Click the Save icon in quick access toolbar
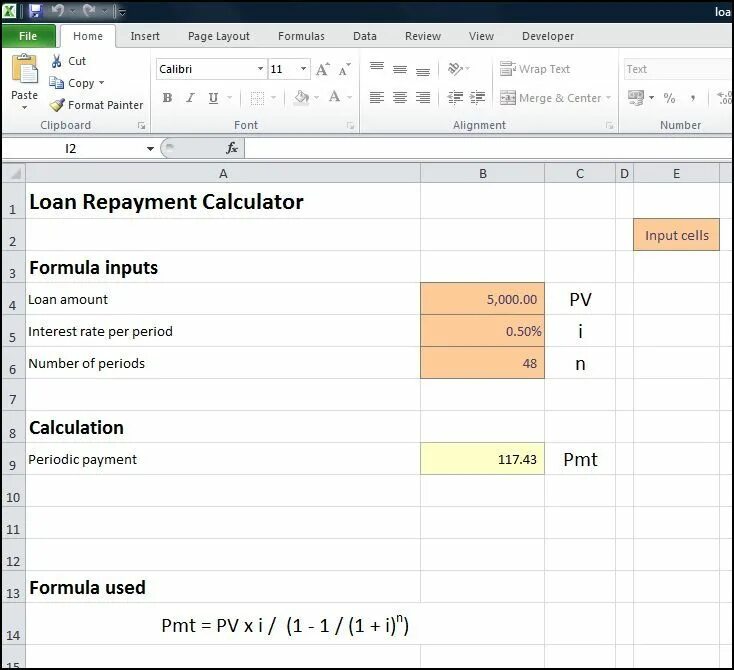 click(x=36, y=11)
